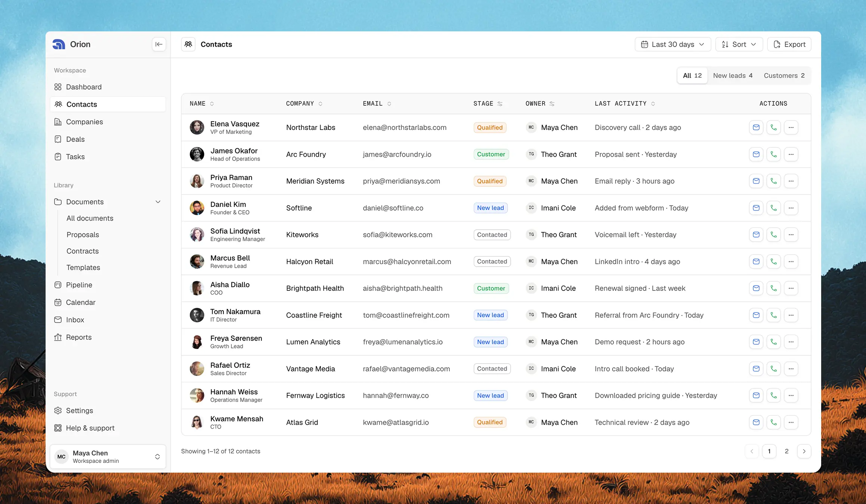Select the All 12 tab
Viewport: 866px width, 504px height.
tap(692, 75)
